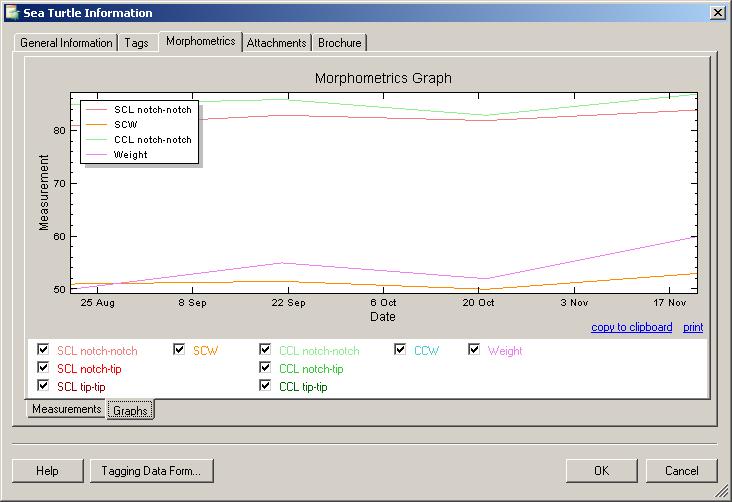Switch to the Measurements sub-tab
This screenshot has height=502, width=732.
[66, 410]
